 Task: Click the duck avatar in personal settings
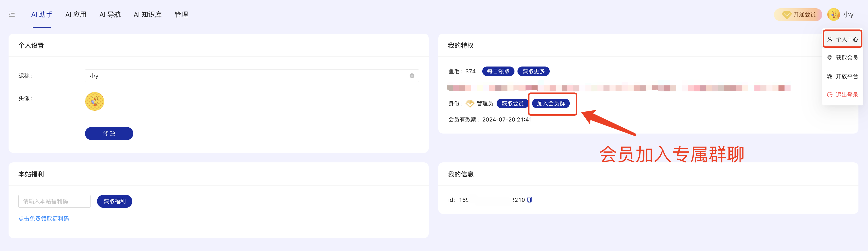click(94, 101)
